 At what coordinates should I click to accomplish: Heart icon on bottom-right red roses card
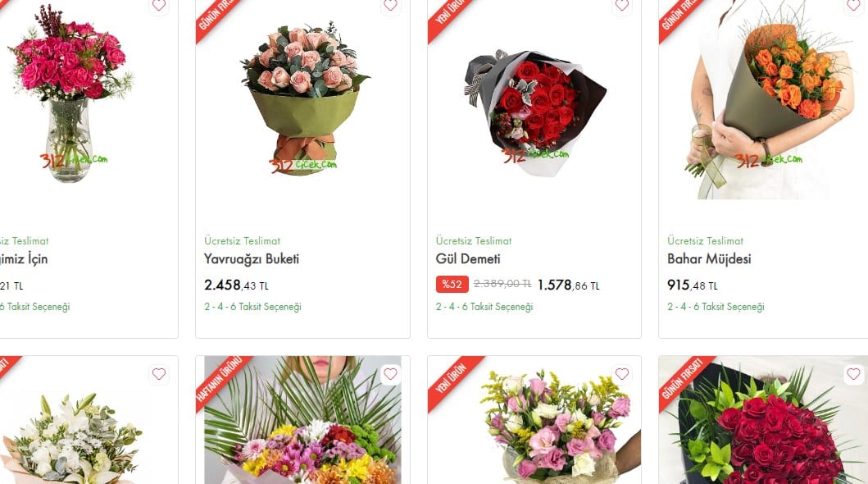coord(853,374)
